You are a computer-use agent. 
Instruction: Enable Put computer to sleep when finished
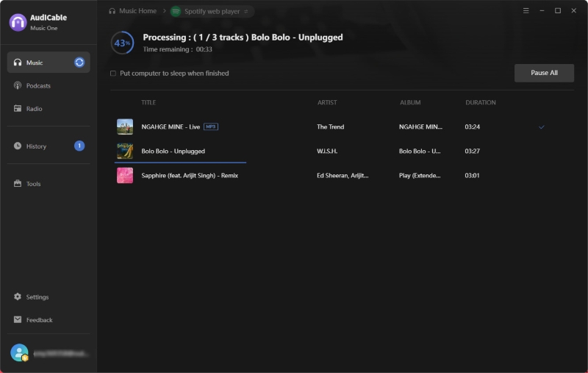coord(113,73)
